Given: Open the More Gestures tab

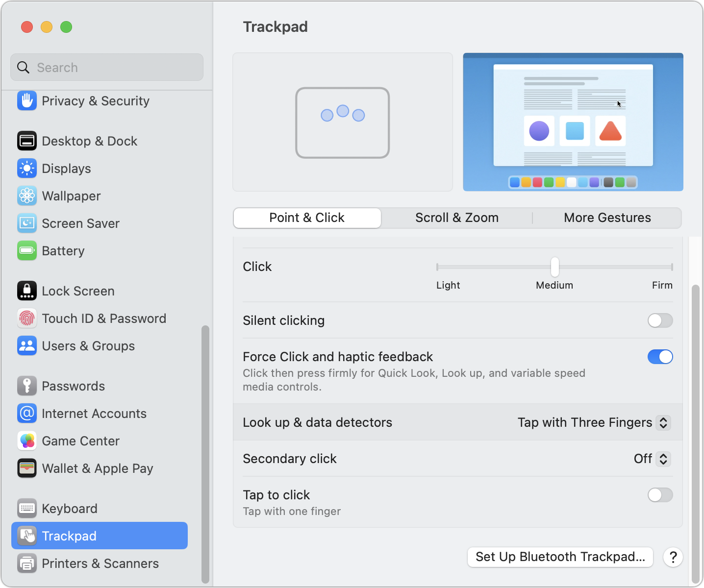Looking at the screenshot, I should tap(607, 218).
